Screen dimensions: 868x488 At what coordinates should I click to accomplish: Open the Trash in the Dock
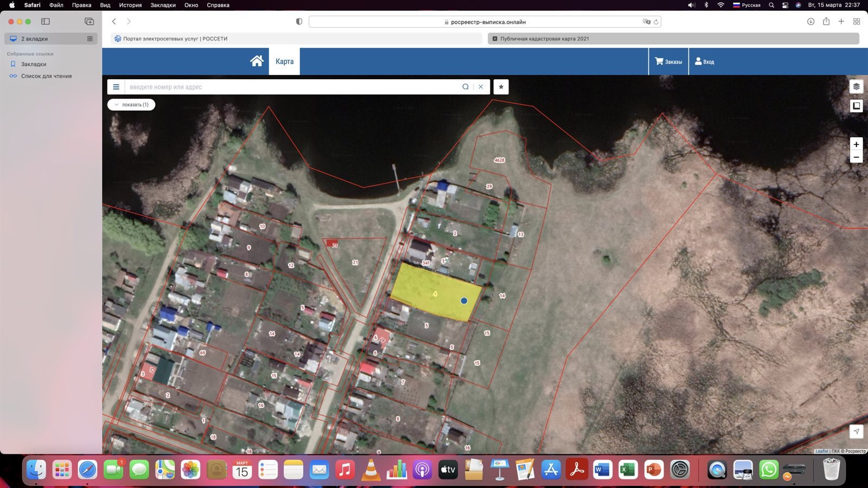click(x=831, y=470)
